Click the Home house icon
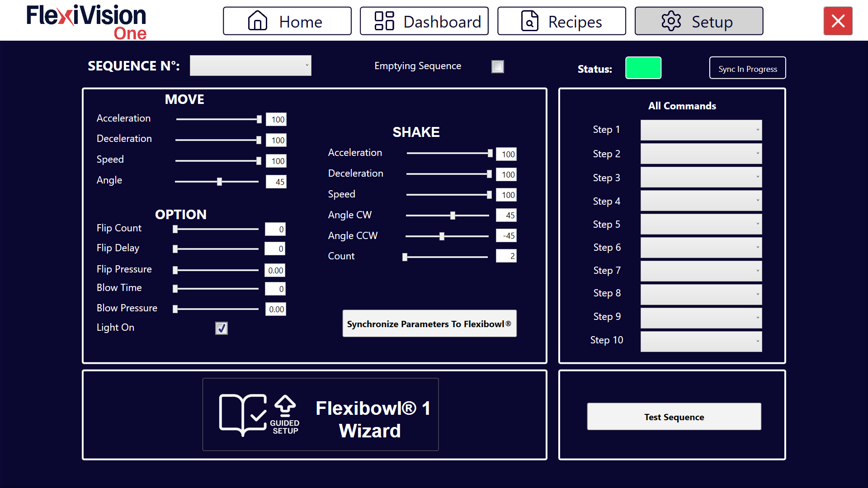The height and width of the screenshot is (488, 868). click(x=258, y=21)
